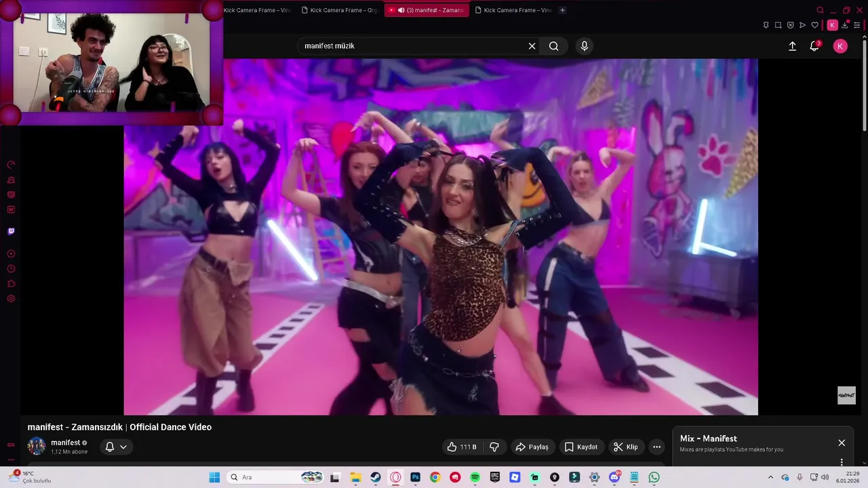Viewport: 868px width, 488px height.
Task: Open YouTube notifications bell
Action: 814,46
